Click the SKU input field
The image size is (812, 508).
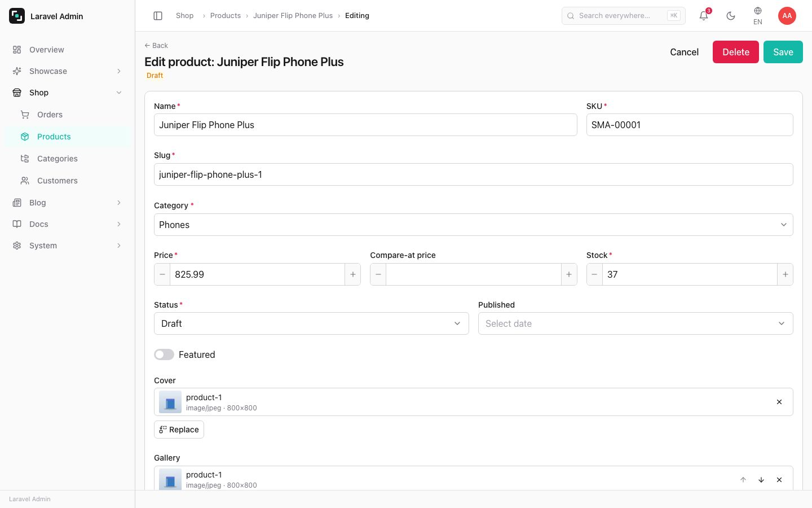pos(690,125)
